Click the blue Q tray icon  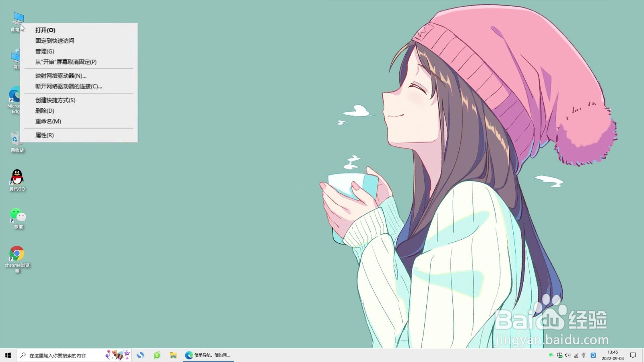pos(593,355)
